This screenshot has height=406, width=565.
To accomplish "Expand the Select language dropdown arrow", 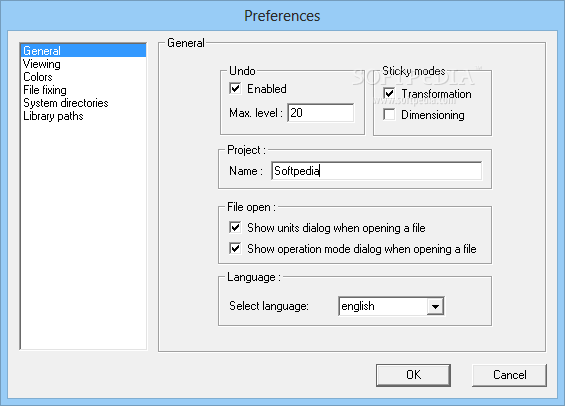I will [435, 306].
